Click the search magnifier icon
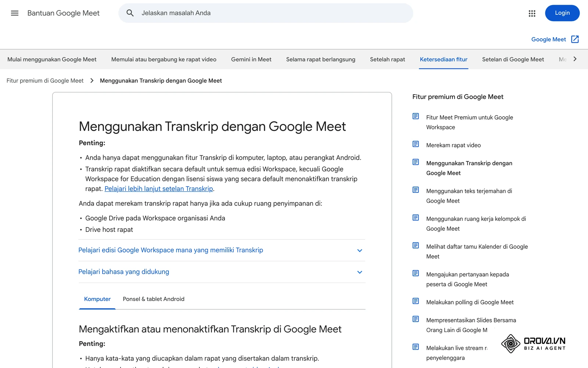 tap(130, 13)
